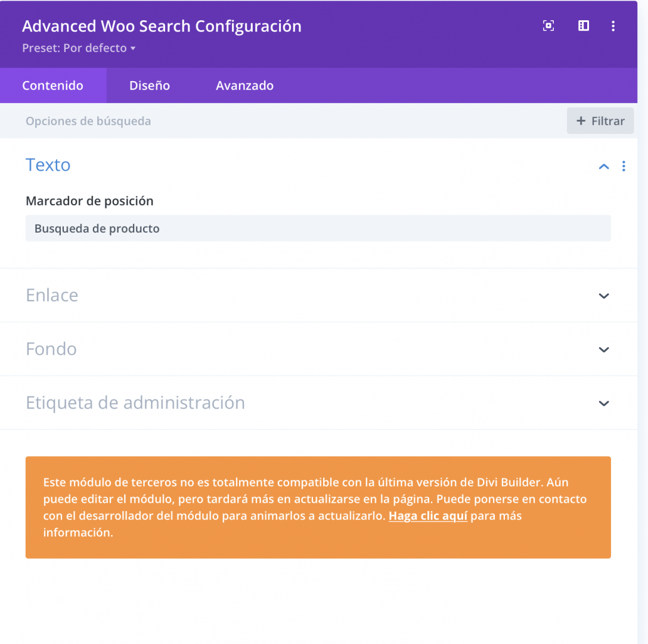The height and width of the screenshot is (644, 648).
Task: Click the Filtrar button
Action: point(600,120)
